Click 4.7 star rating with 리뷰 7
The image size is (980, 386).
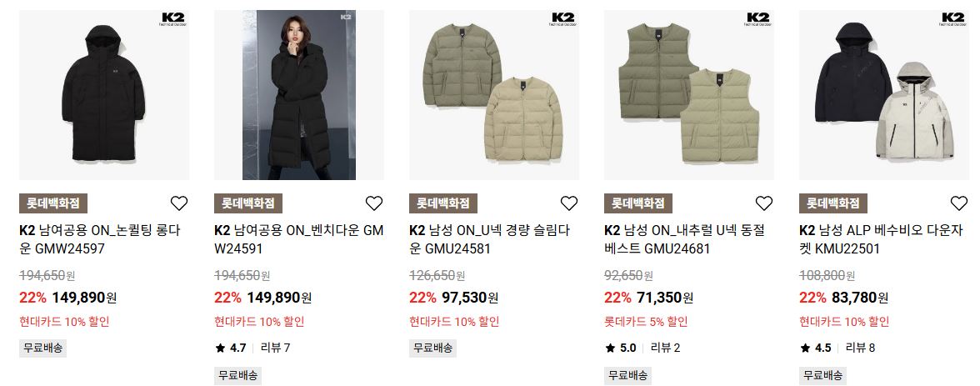[x=252, y=348]
